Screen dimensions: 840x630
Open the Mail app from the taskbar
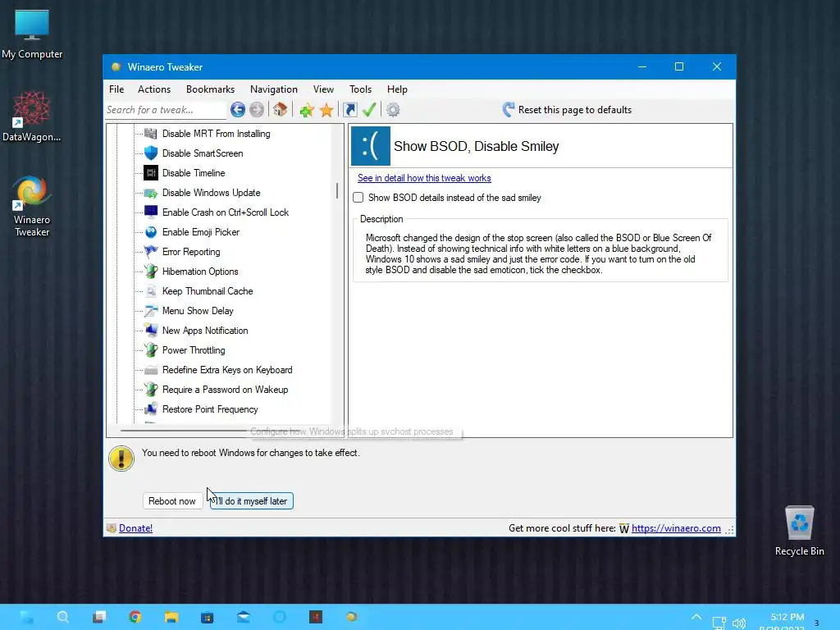(243, 617)
